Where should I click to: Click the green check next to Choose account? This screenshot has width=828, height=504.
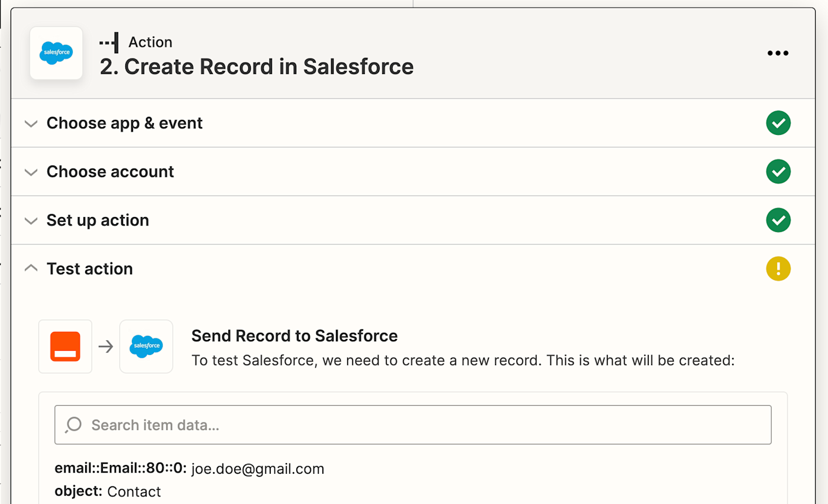(778, 172)
